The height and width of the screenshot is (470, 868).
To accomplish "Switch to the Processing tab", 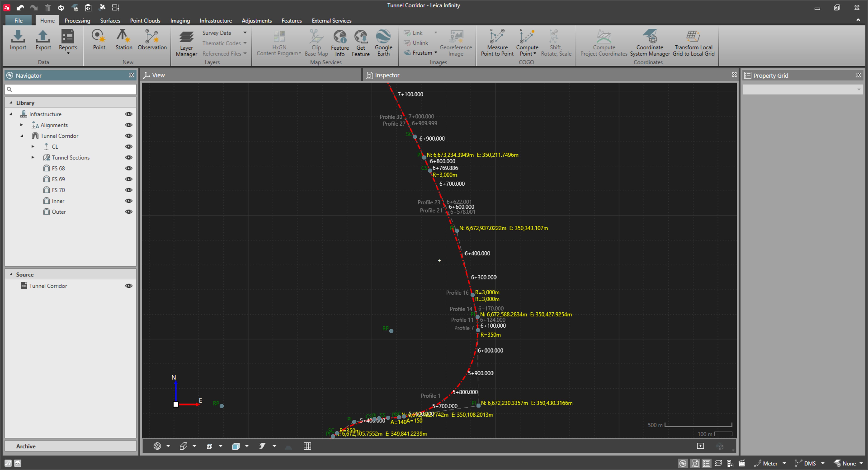I will click(x=77, y=21).
